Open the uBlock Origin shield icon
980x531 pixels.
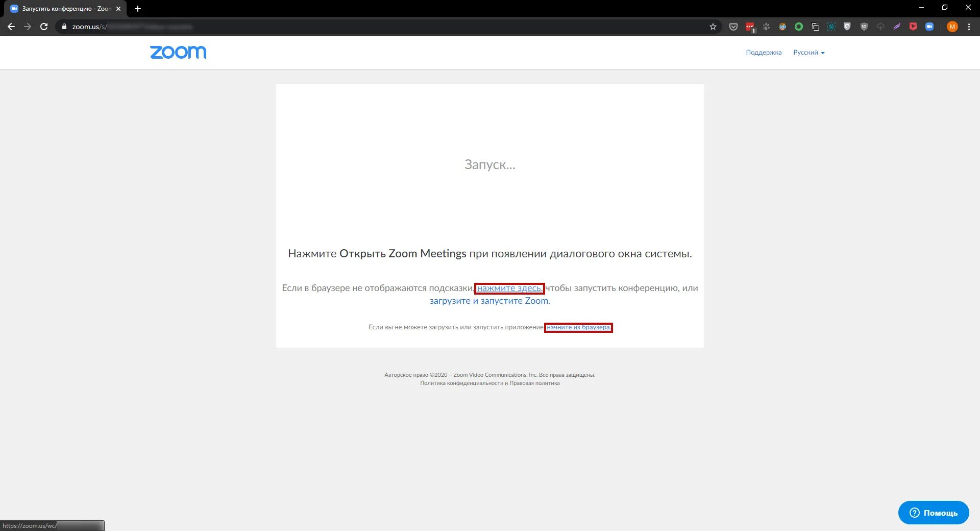click(864, 27)
